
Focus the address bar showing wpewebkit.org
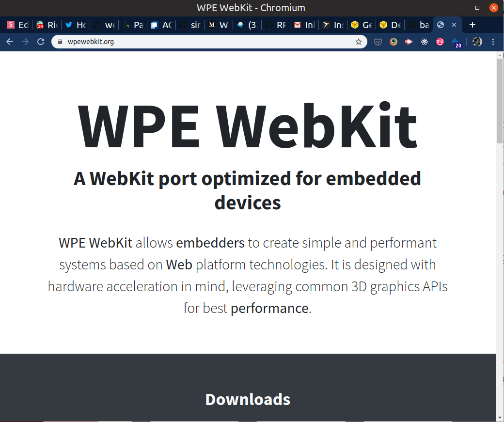coord(209,42)
